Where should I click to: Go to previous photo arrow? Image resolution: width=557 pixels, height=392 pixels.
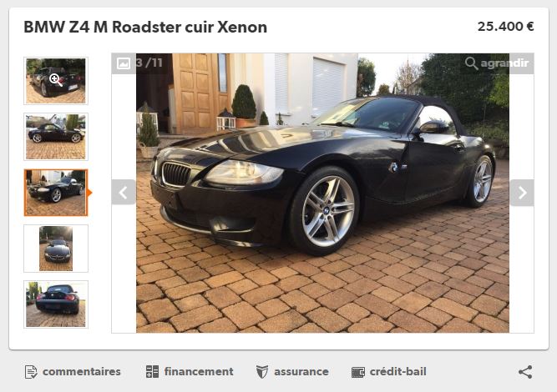tap(124, 193)
